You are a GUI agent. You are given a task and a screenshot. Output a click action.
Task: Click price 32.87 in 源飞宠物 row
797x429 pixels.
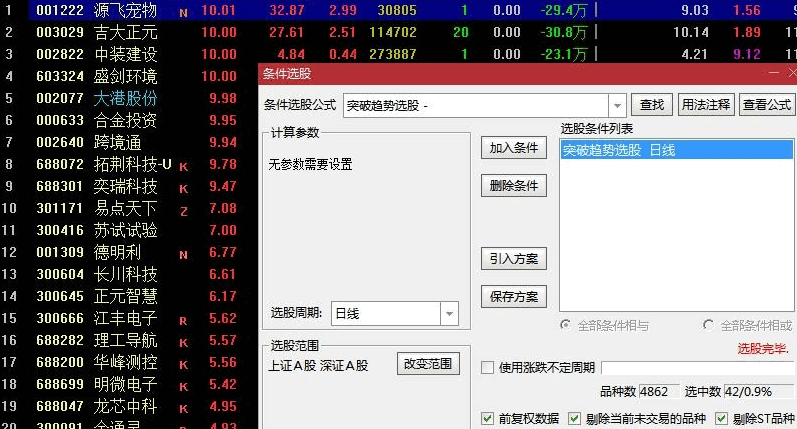(x=287, y=10)
